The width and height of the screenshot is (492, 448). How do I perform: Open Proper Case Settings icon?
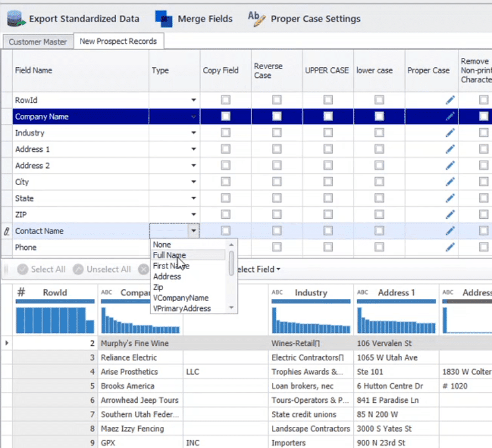(x=257, y=19)
